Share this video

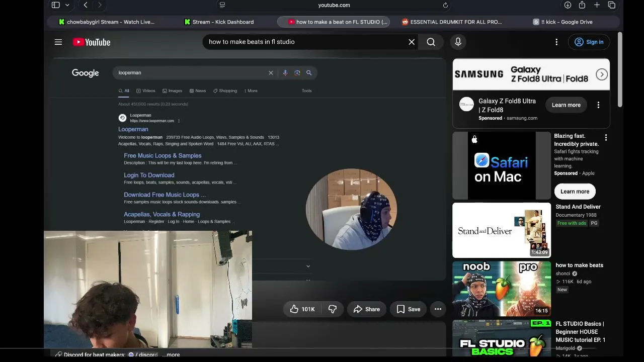(367, 309)
